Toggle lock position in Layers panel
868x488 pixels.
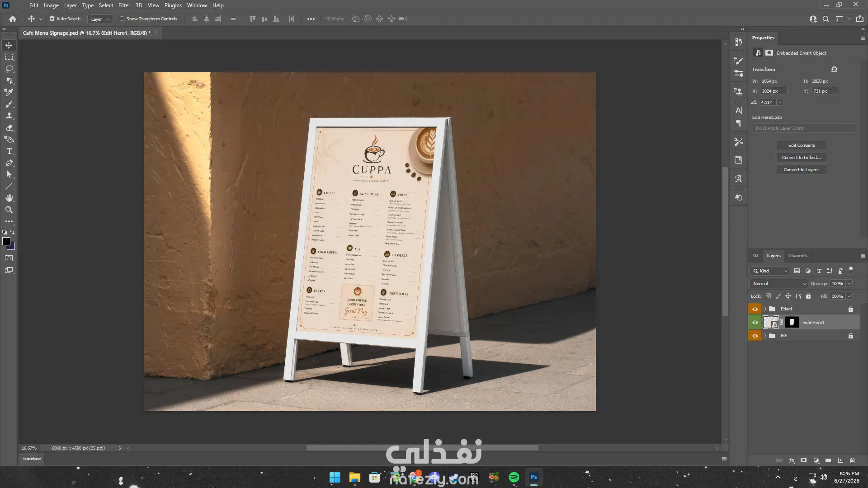[788, 296]
